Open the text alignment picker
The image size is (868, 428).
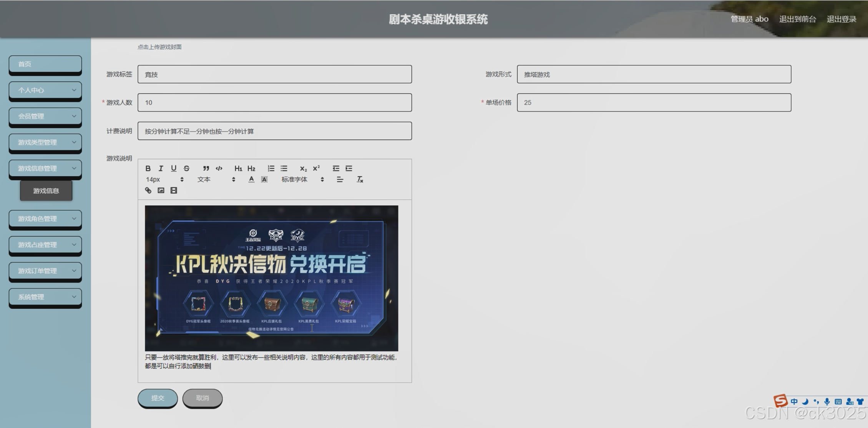pyautogui.click(x=340, y=180)
